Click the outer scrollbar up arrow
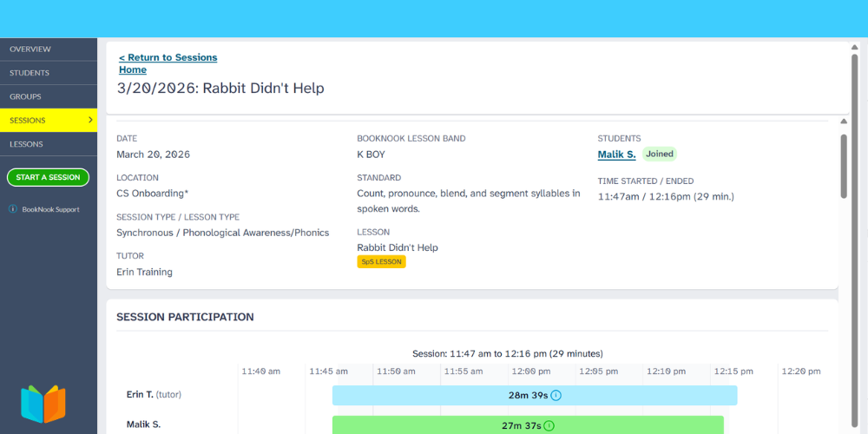 click(855, 47)
